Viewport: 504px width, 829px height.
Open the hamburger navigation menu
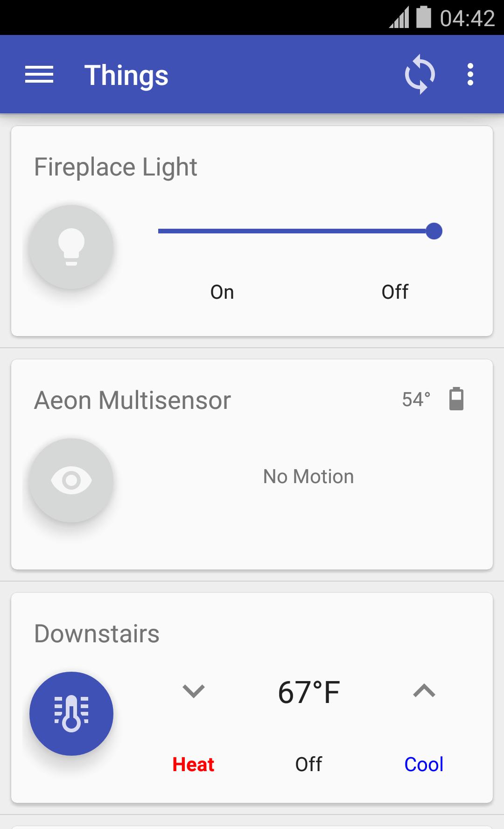coord(39,75)
